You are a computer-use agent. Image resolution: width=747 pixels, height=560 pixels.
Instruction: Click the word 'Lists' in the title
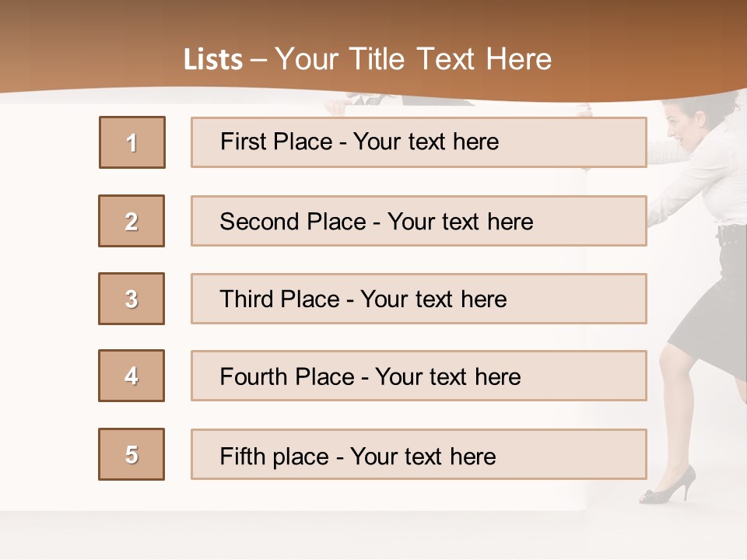[x=213, y=60]
